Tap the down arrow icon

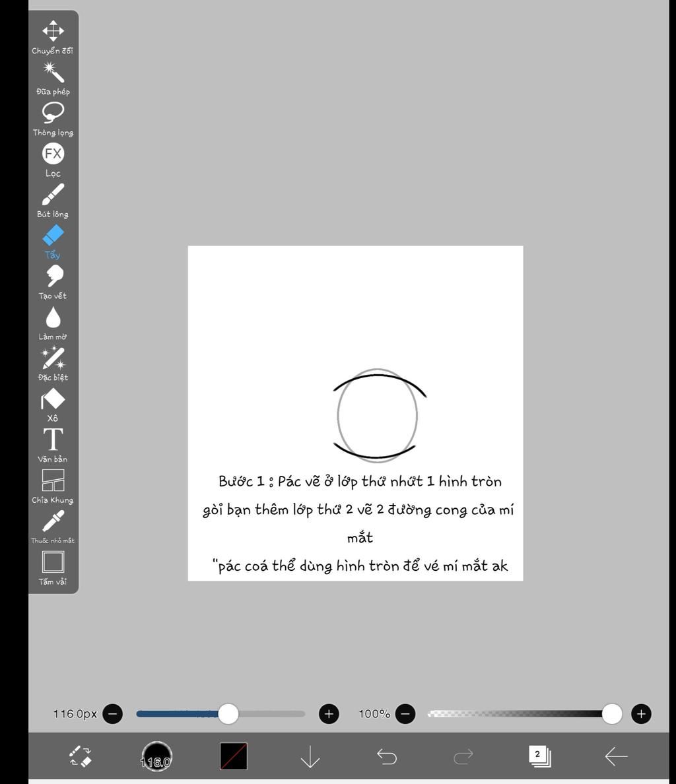tap(310, 756)
